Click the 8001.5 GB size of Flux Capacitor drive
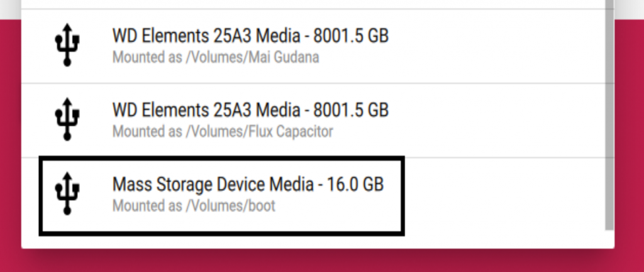Viewport: 644px width, 272px height. click(x=351, y=111)
